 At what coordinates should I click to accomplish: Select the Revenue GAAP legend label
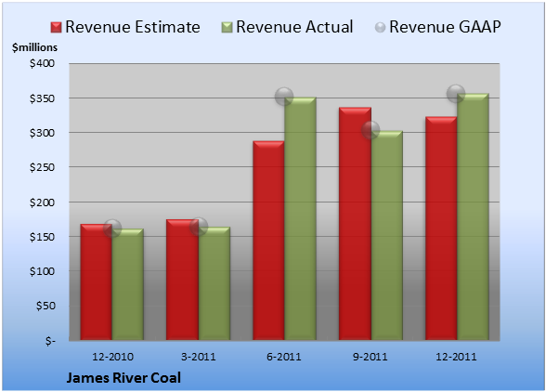445,27
